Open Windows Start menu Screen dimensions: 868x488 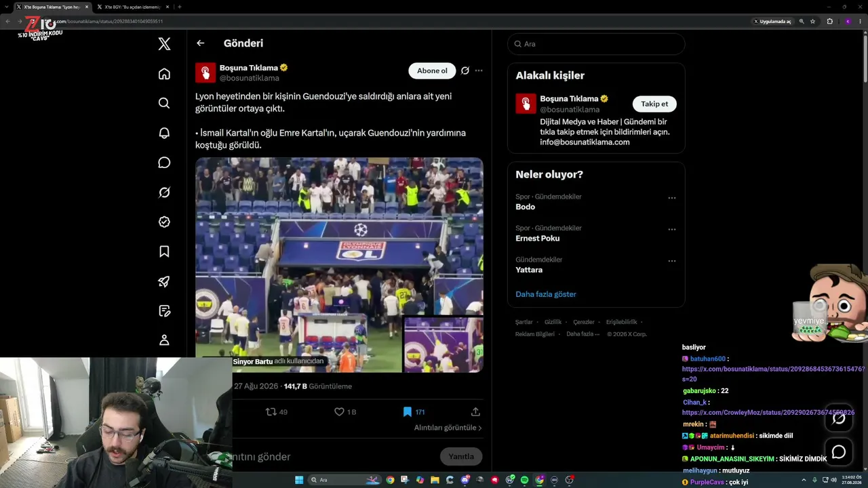(299, 480)
